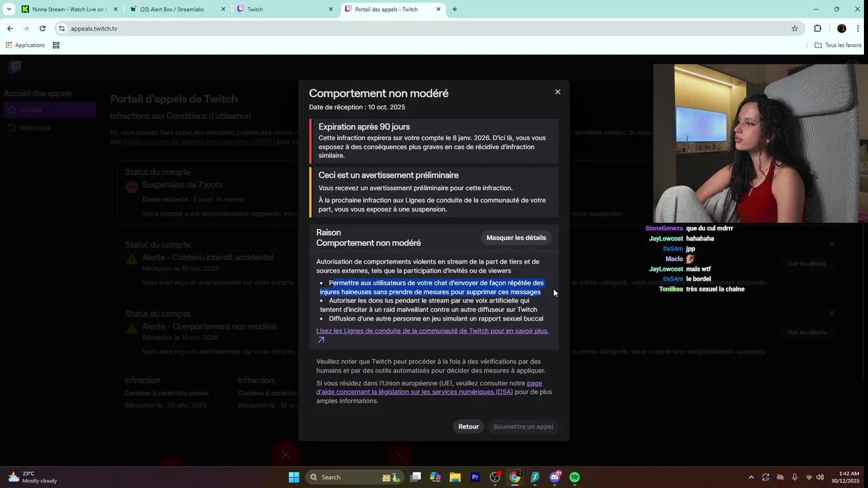Click the Twitch logo in page header
Image resolution: width=868 pixels, height=488 pixels.
tap(15, 67)
